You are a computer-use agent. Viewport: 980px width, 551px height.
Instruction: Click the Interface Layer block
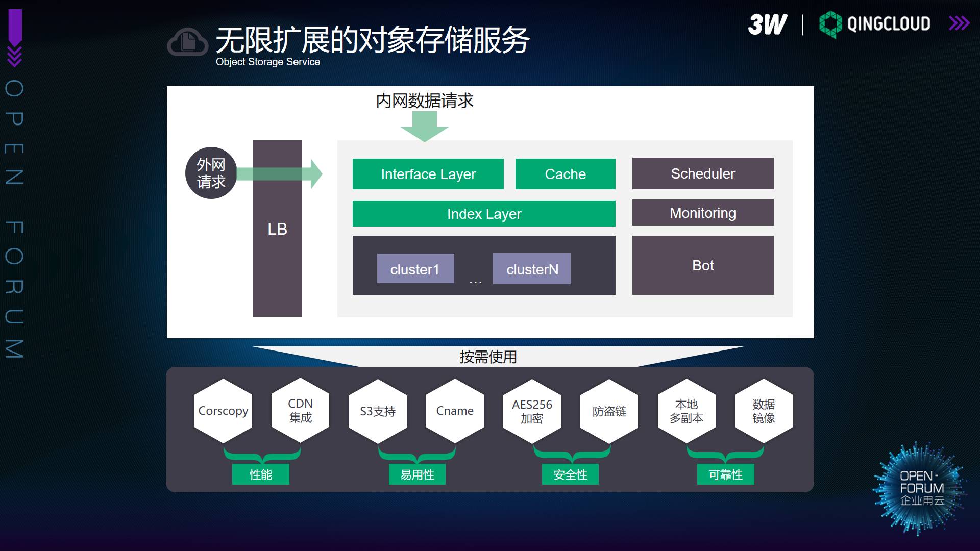click(x=428, y=174)
